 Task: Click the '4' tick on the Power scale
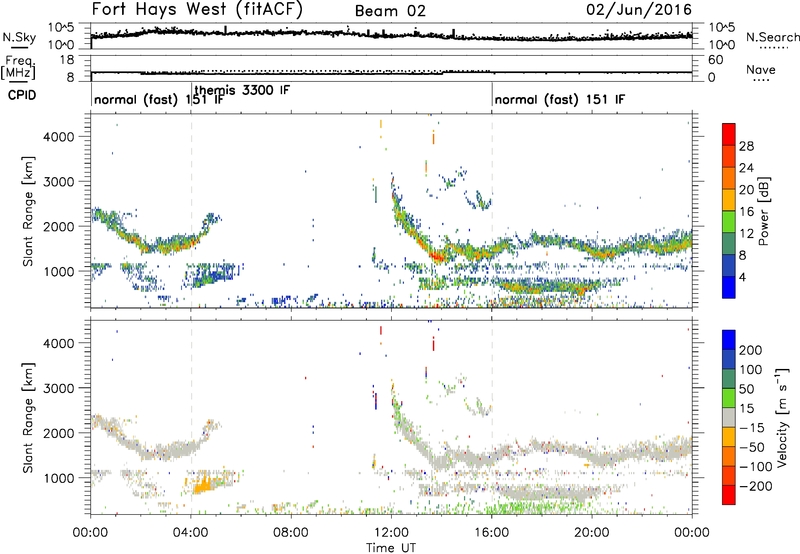click(x=742, y=277)
